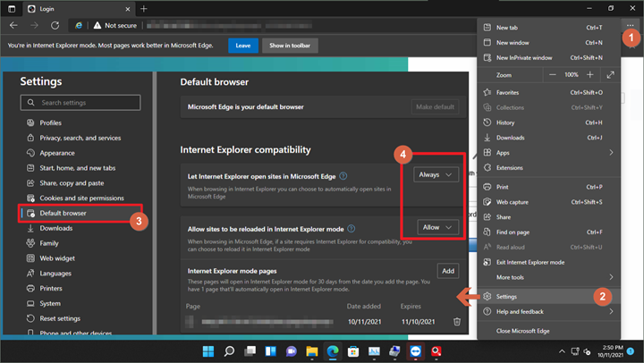Choose Print in the Edge menu
Screen dimensions: 644x363
pyautogui.click(x=548, y=187)
